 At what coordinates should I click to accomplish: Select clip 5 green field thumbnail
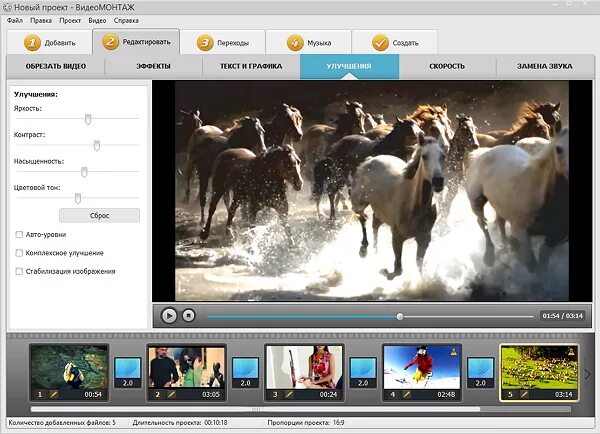539,373
